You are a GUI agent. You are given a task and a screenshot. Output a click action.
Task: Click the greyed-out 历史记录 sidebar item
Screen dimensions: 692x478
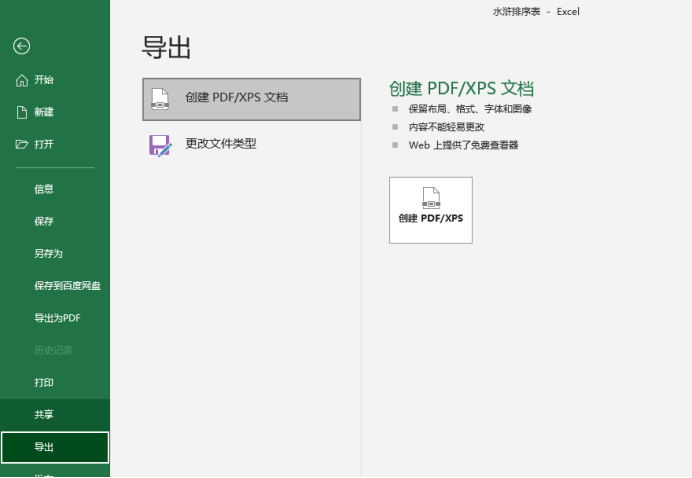point(55,350)
